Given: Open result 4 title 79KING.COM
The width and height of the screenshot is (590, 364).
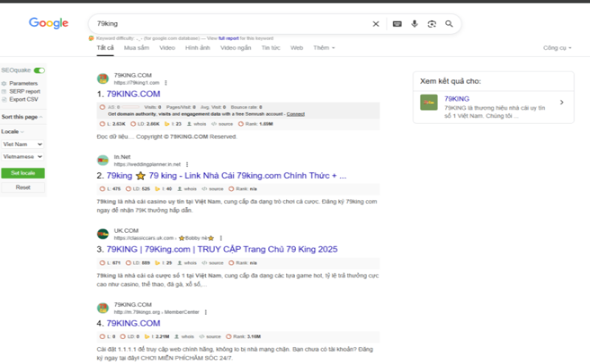Looking at the screenshot, I should click(x=133, y=323).
